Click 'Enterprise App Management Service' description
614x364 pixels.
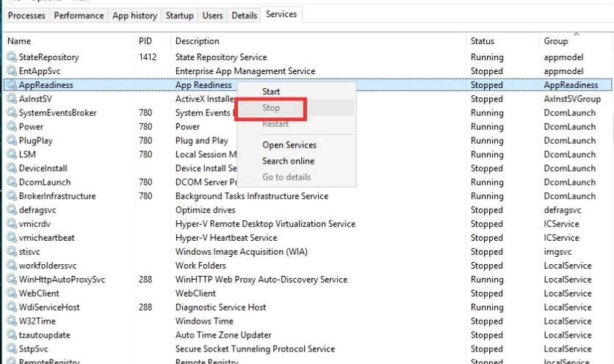[245, 71]
